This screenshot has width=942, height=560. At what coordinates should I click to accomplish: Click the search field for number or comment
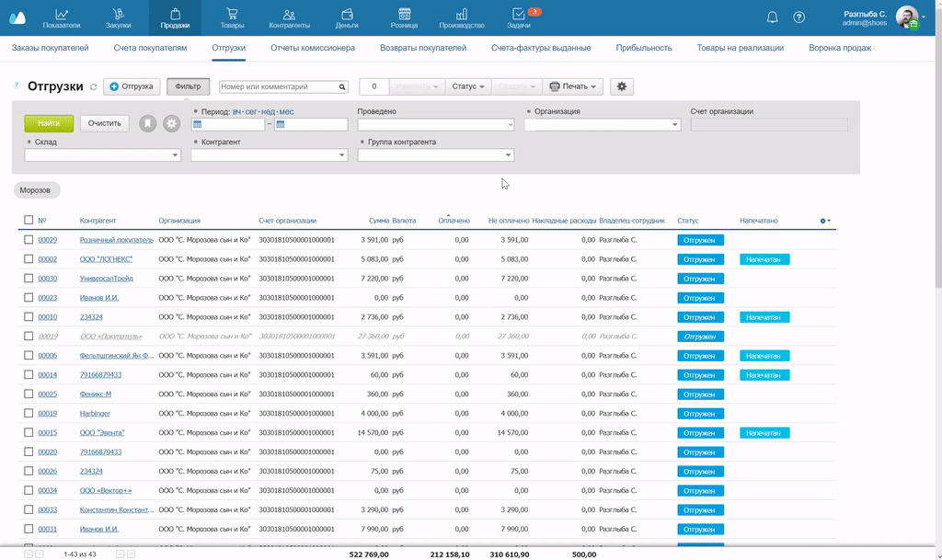278,86
